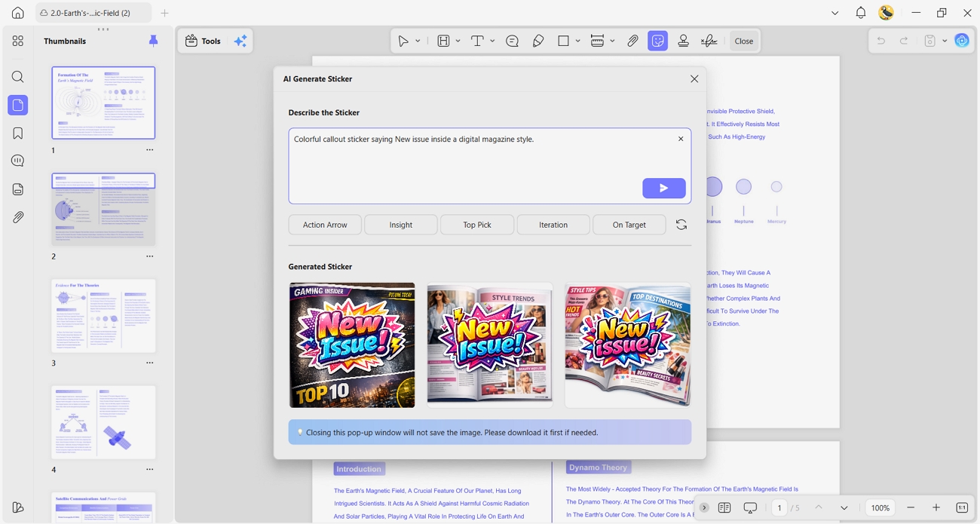Select the Stamp tool
The width and height of the screenshot is (980, 524).
[x=684, y=41]
